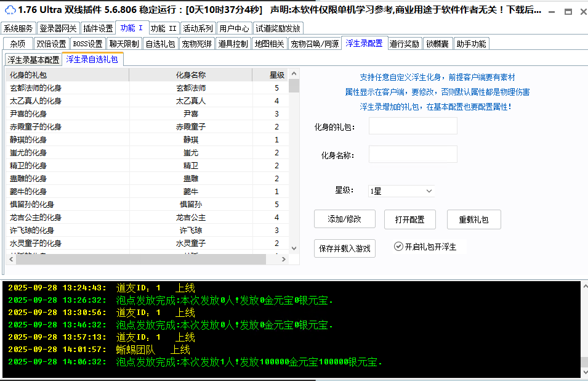Select the 龙吉公主的化身 row in list
588x381 pixels.
click(x=36, y=218)
